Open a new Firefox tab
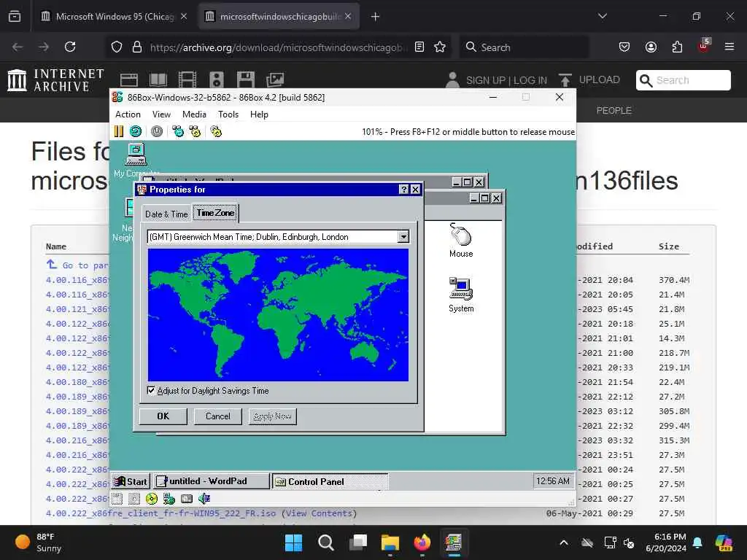The width and height of the screenshot is (747, 560). click(375, 16)
